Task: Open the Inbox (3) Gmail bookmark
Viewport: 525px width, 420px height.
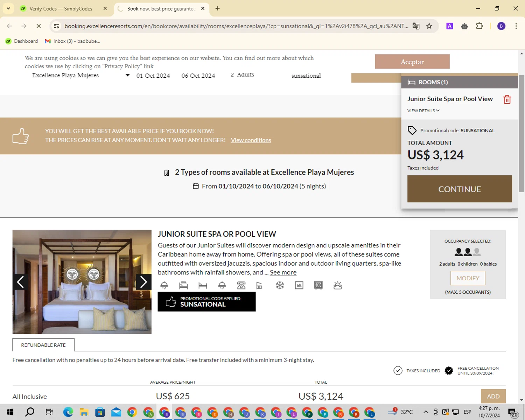Action: tap(72, 41)
